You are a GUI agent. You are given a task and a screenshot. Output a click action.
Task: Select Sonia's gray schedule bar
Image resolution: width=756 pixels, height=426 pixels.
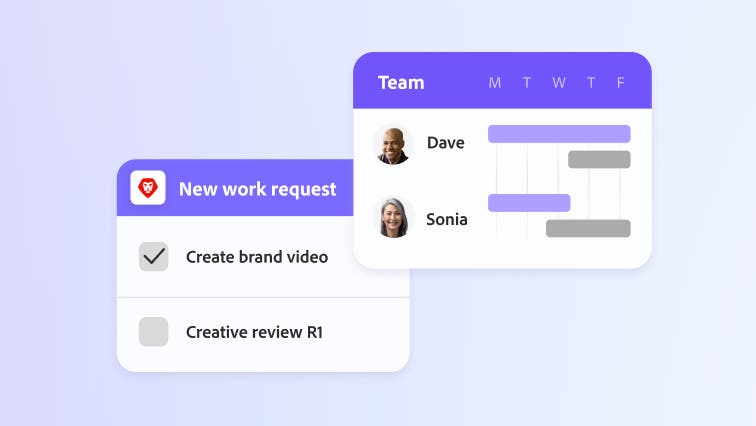588,228
